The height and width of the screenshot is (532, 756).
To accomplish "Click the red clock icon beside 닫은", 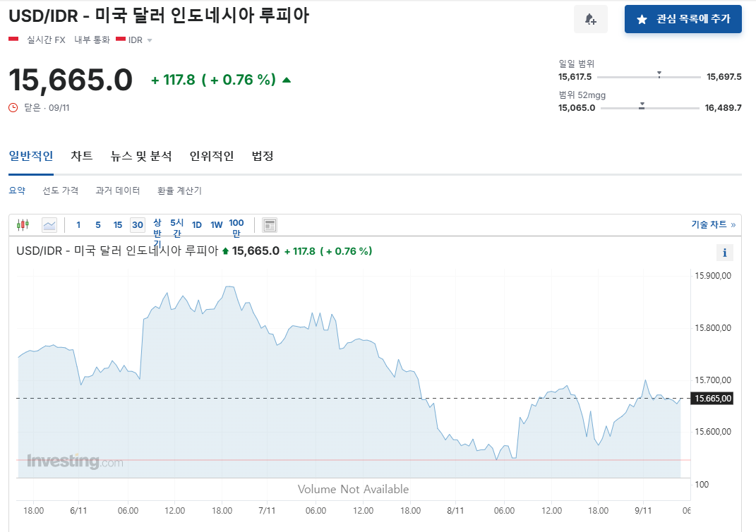I will [13, 107].
